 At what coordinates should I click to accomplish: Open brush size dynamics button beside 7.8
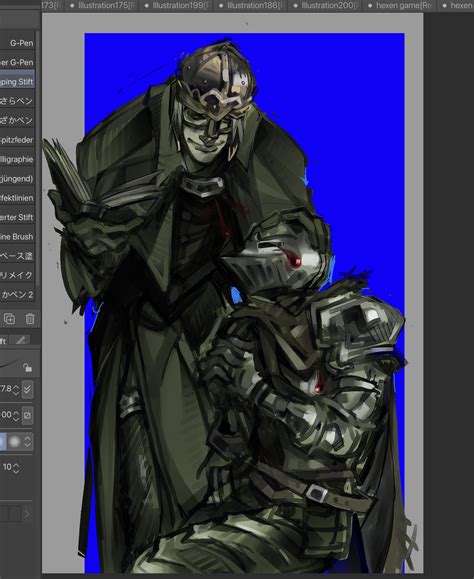pos(27,389)
